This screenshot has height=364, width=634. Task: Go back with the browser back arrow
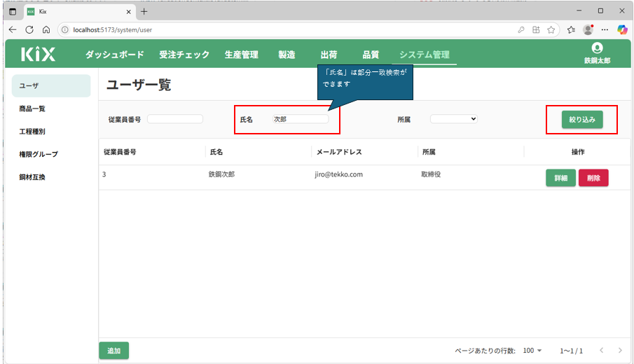pyautogui.click(x=13, y=30)
